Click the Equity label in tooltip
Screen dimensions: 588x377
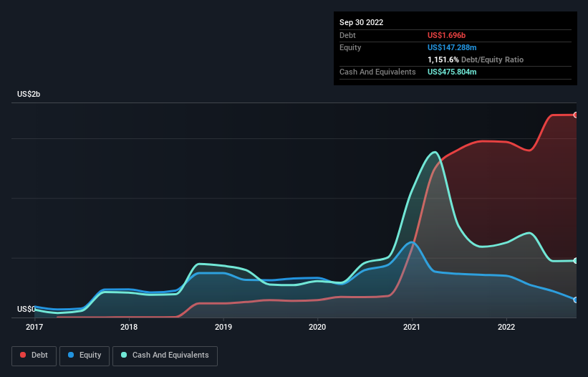click(350, 47)
